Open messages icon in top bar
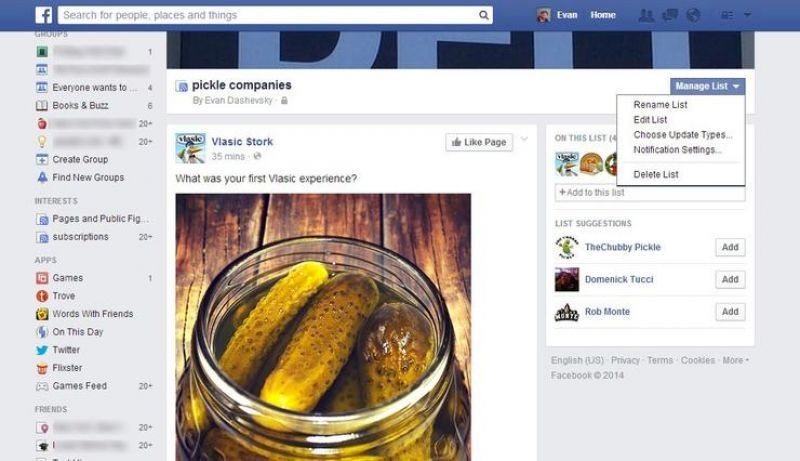The height and width of the screenshot is (461, 800). click(669, 15)
